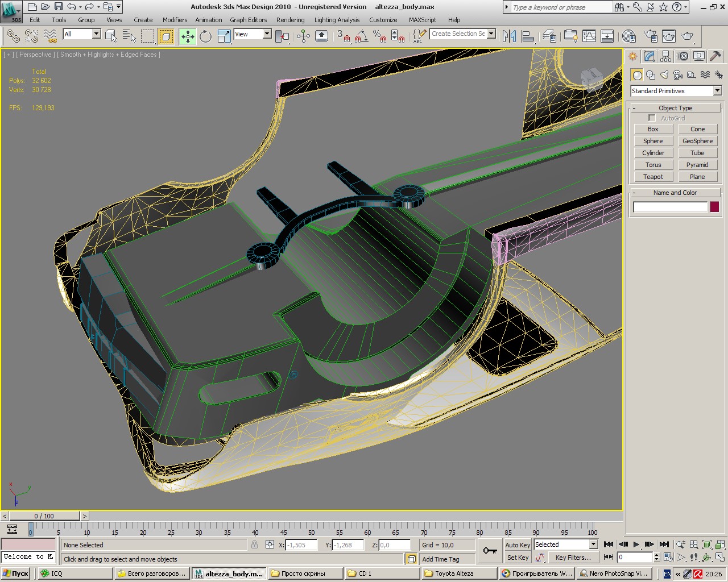This screenshot has height=582, width=728.
Task: Select the Select and Move tool
Action: [188, 36]
